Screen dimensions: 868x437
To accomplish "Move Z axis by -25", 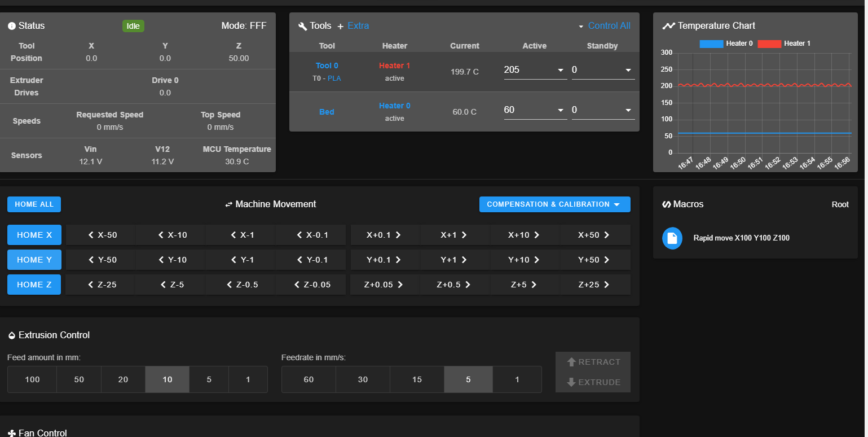I will click(x=101, y=285).
